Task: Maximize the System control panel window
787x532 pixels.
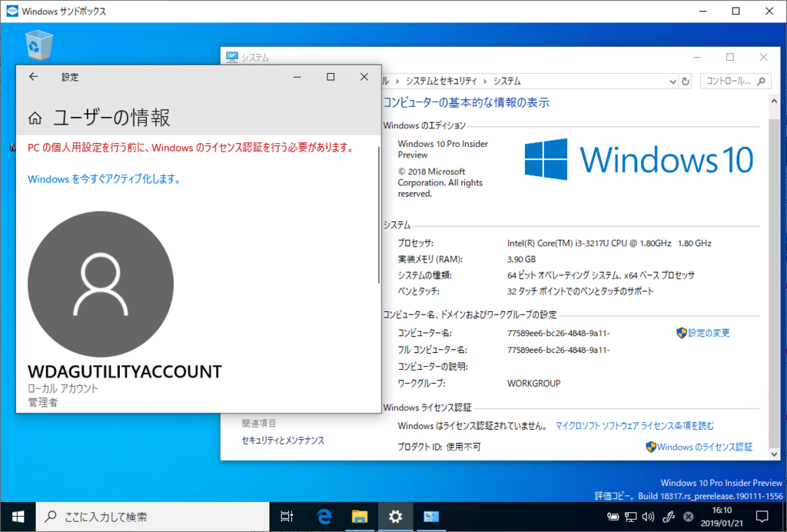Action: pyautogui.click(x=730, y=57)
